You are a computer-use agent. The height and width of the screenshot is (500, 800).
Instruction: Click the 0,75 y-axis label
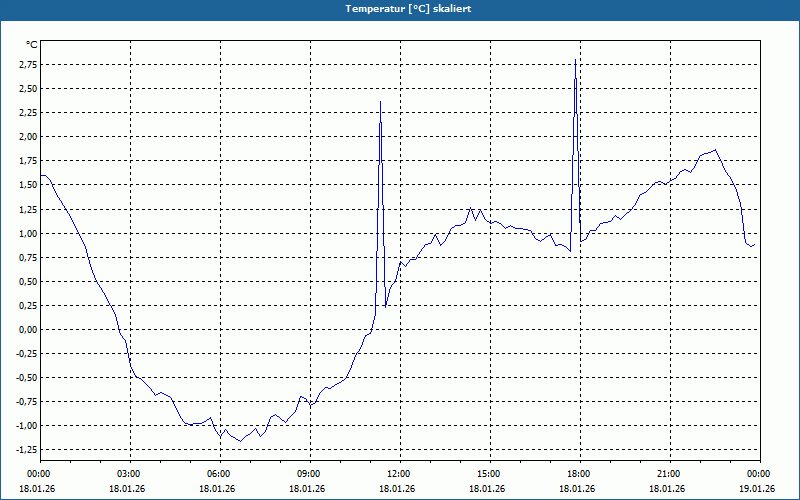click(29, 257)
